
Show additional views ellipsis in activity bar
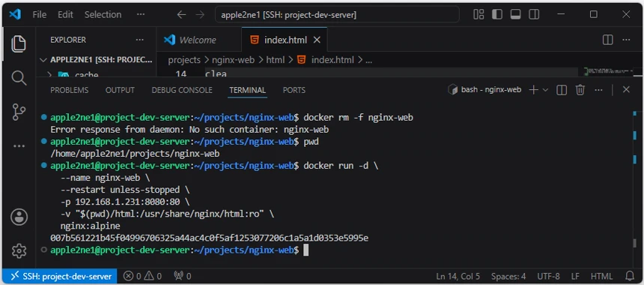tap(19, 146)
